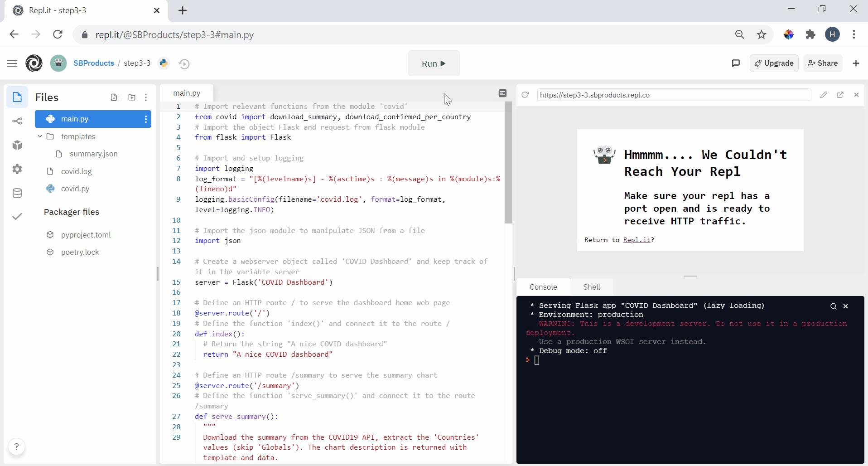868x466 pixels.
Task: Click the editor vertical scrollbar
Action: [508, 163]
